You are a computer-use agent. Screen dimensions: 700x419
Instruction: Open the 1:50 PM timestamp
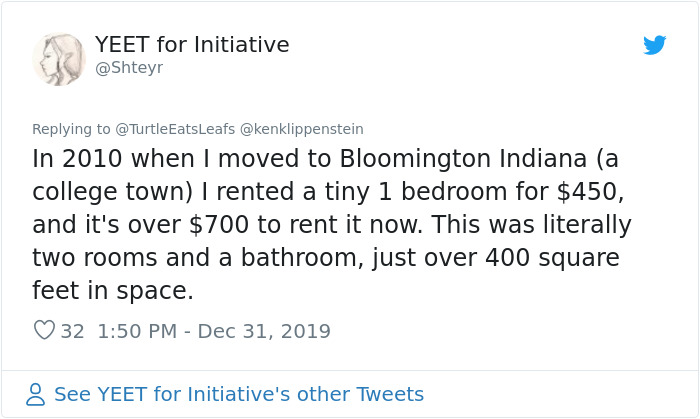(x=138, y=330)
